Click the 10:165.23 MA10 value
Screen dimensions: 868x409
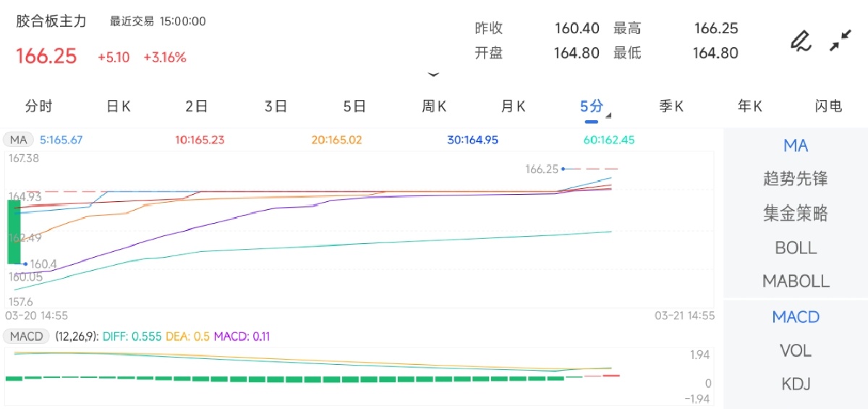tap(200, 140)
